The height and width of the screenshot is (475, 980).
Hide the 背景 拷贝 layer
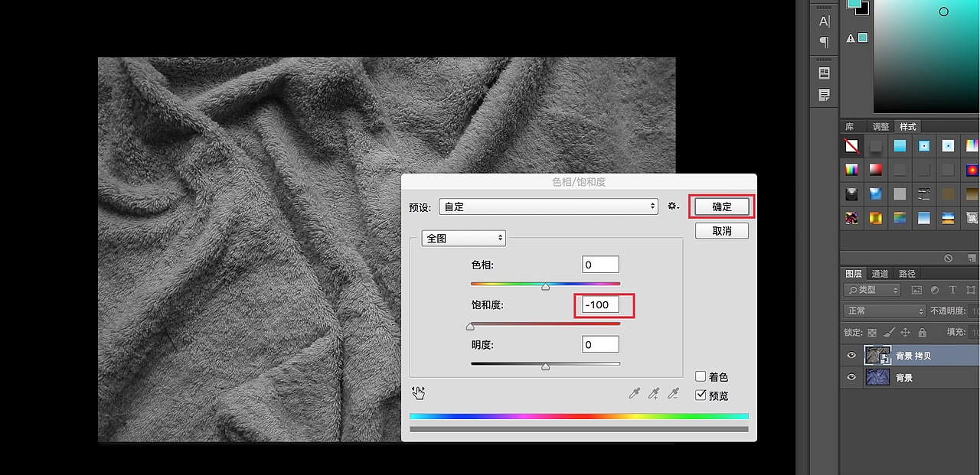click(x=851, y=356)
